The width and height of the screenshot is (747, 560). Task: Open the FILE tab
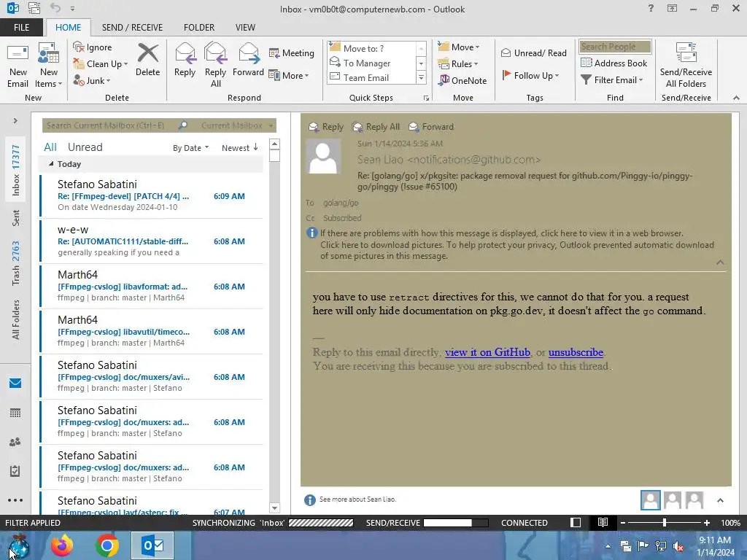tap(21, 27)
